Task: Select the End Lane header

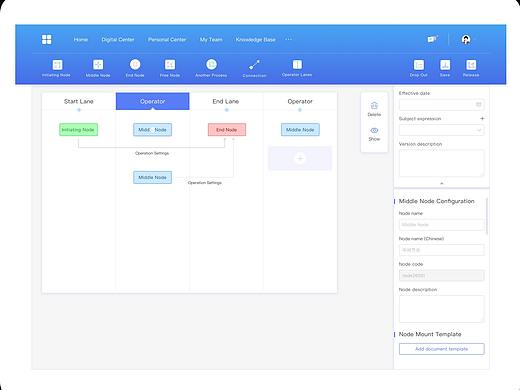Action: [226, 101]
